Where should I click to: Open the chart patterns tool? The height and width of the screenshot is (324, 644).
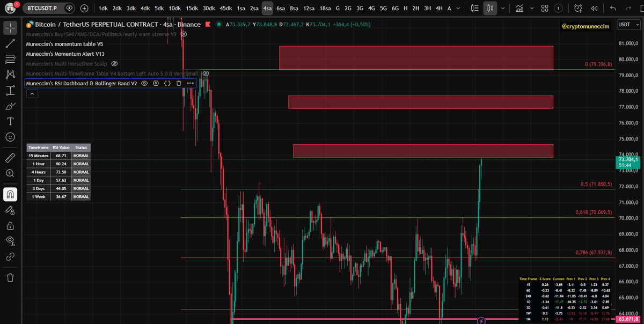[10, 75]
